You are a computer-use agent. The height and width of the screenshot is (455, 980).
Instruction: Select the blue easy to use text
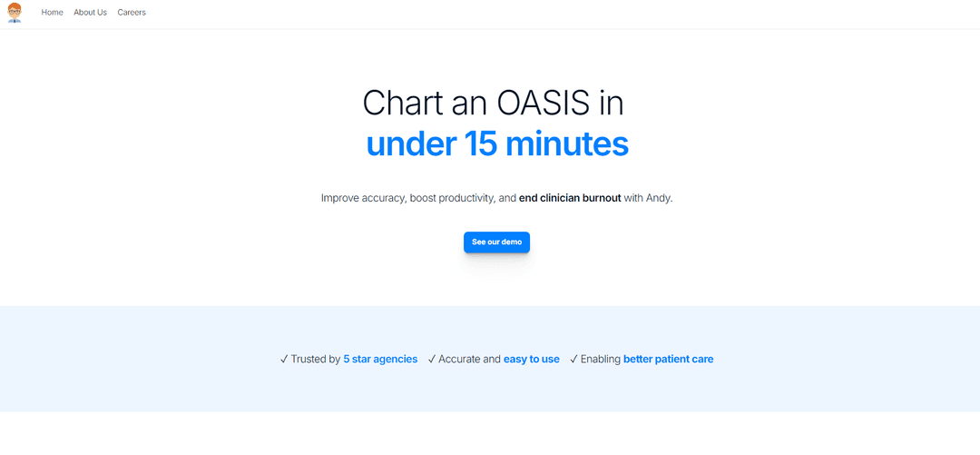tap(531, 360)
